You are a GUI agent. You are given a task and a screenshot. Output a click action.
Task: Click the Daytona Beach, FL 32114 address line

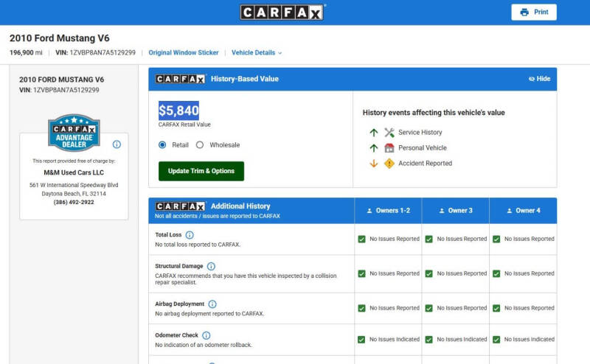[x=74, y=194]
